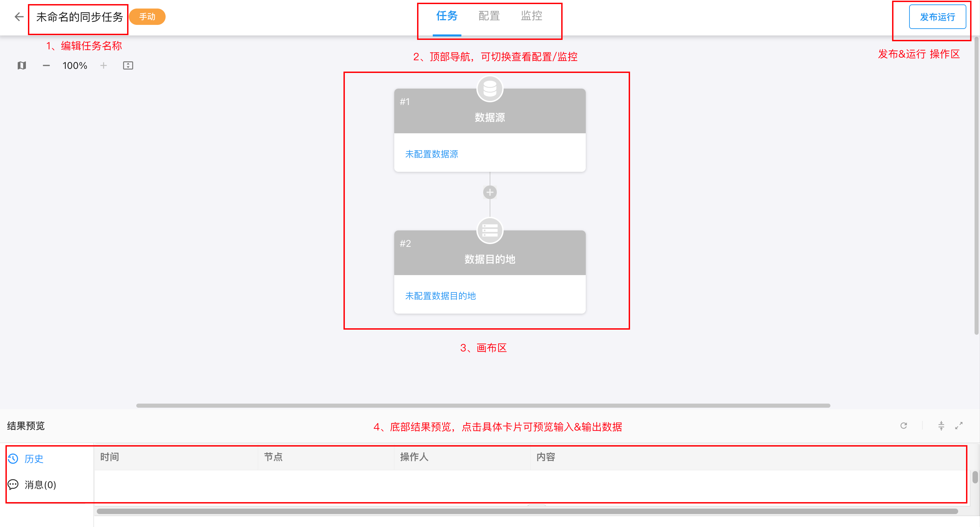980x527 pixels.
Task: Click the plus node between cards
Action: coord(490,193)
